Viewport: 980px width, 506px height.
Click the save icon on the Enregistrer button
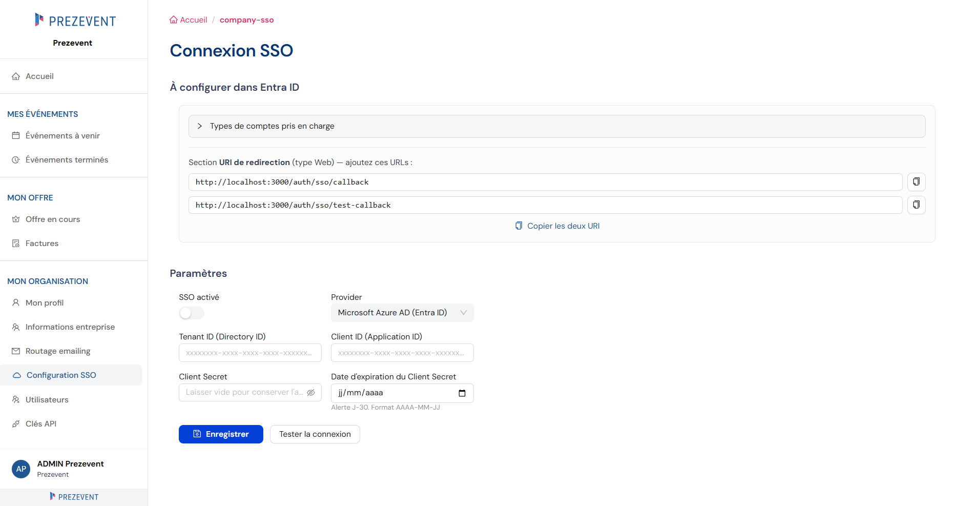[x=197, y=434]
